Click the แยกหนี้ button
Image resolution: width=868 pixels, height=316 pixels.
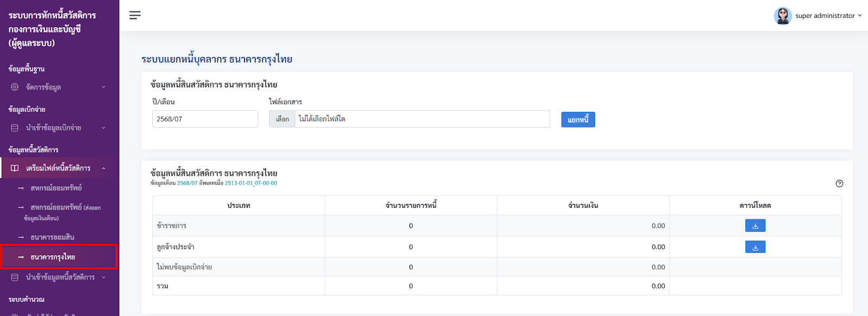578,119
